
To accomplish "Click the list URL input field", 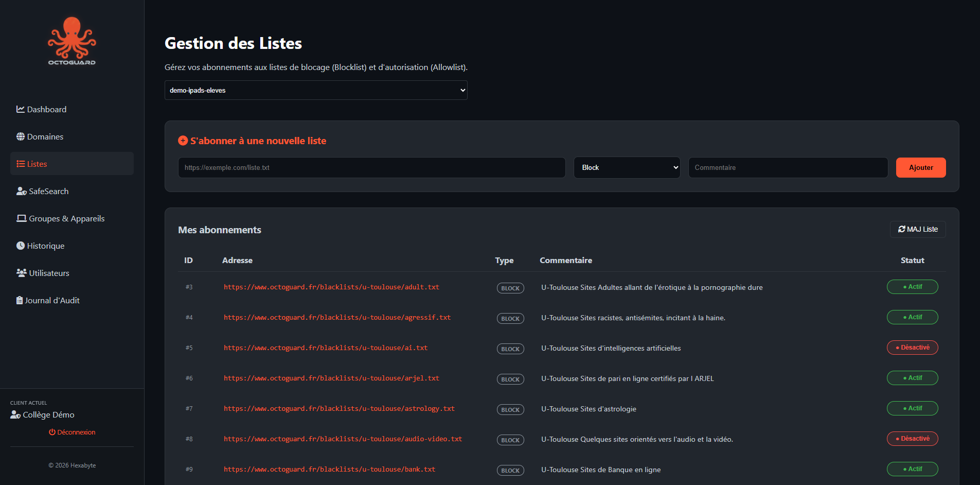I will click(x=372, y=167).
